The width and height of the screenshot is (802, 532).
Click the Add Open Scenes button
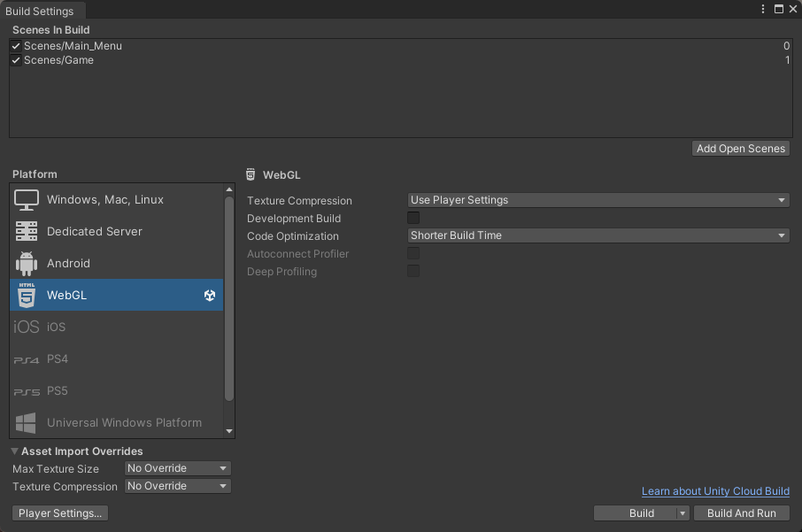[x=741, y=149]
